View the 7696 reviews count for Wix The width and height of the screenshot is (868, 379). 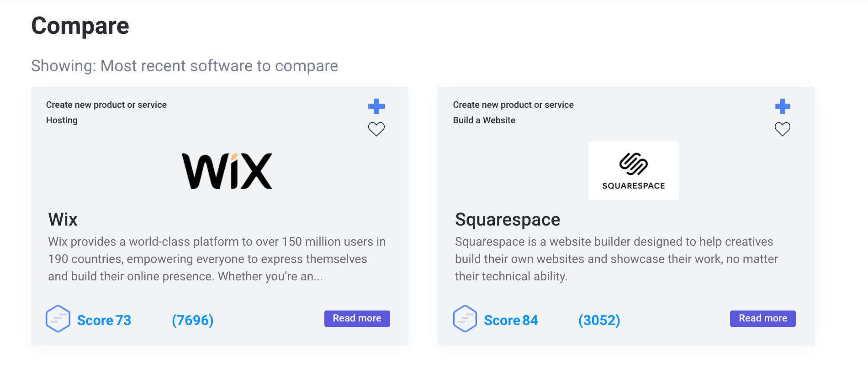pos(192,320)
